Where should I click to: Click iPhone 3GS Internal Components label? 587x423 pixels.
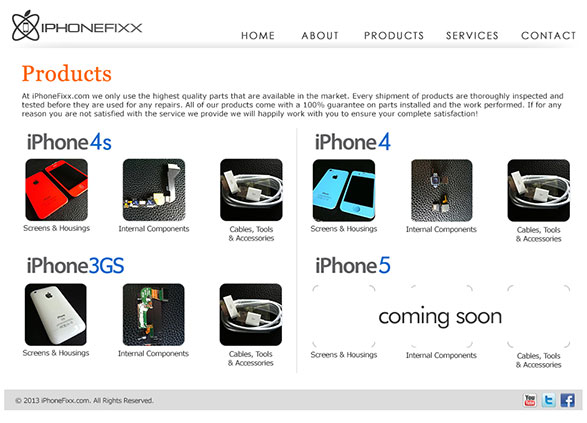pyautogui.click(x=153, y=354)
